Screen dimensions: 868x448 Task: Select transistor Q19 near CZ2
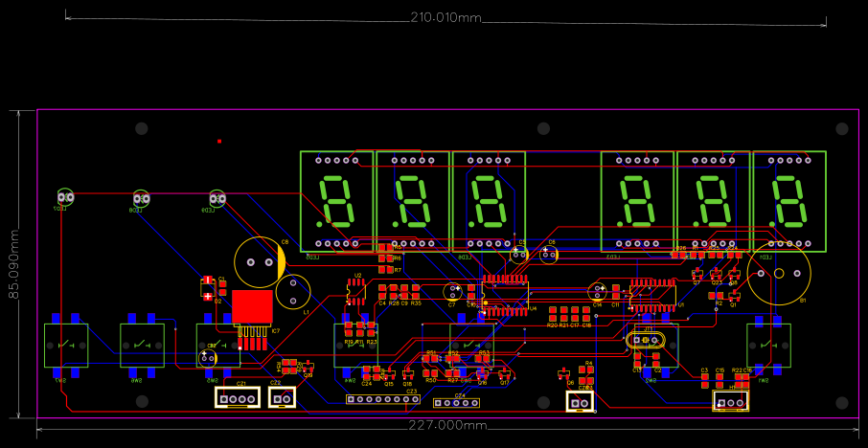[308, 367]
